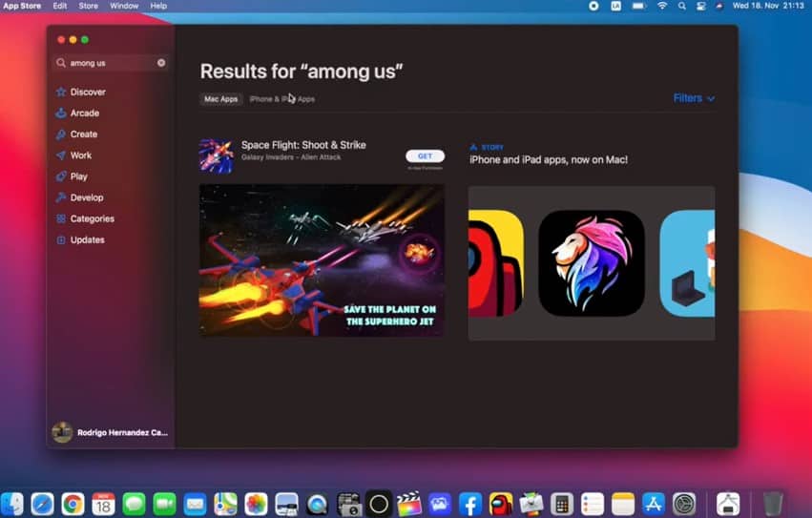Open QuickTime Player from the Dock
The image size is (812, 518).
click(317, 504)
